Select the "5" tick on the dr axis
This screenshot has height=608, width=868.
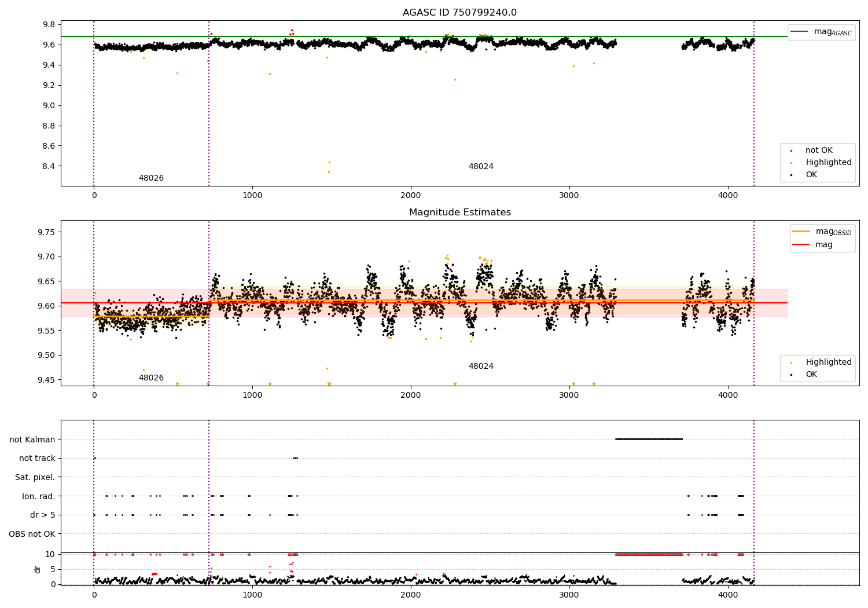[53, 569]
